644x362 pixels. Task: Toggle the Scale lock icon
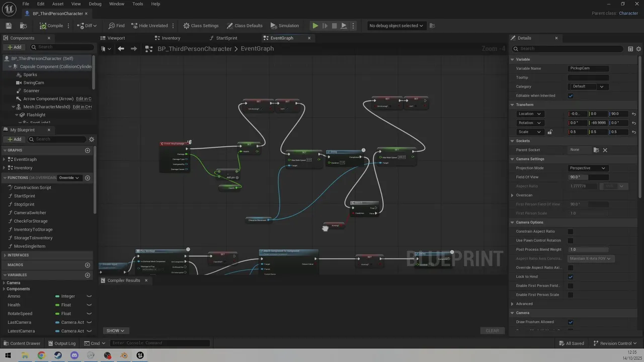[x=550, y=132]
